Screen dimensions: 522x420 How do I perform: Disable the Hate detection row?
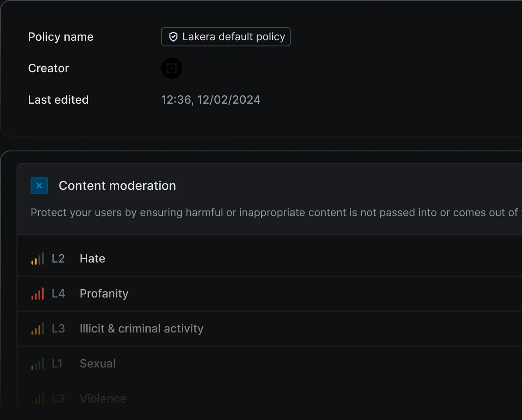(92, 258)
